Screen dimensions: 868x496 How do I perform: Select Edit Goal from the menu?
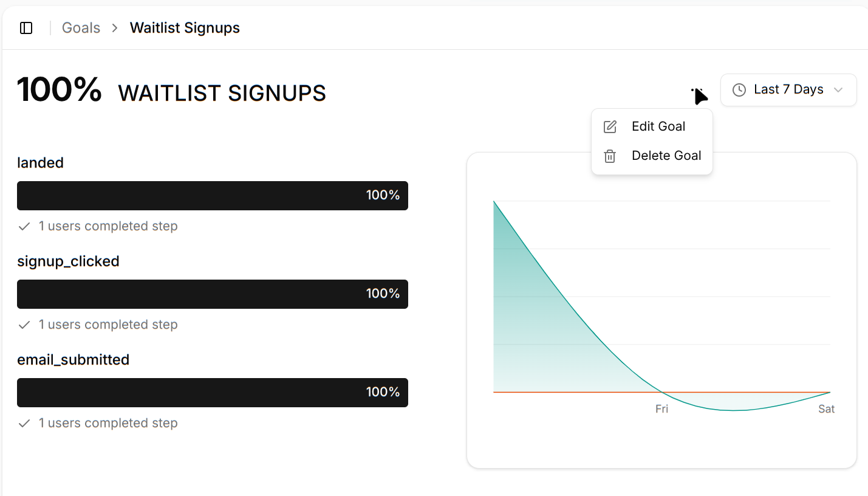pyautogui.click(x=658, y=126)
